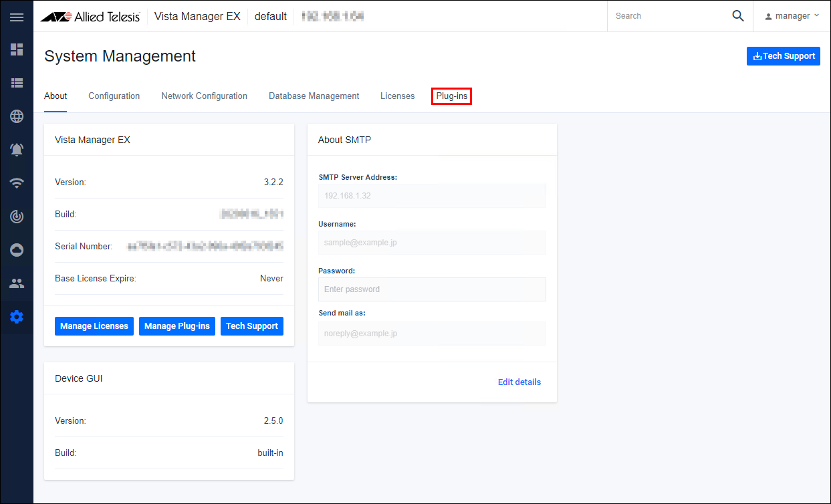Switch to the Database Management tab
The image size is (831, 504).
(314, 96)
